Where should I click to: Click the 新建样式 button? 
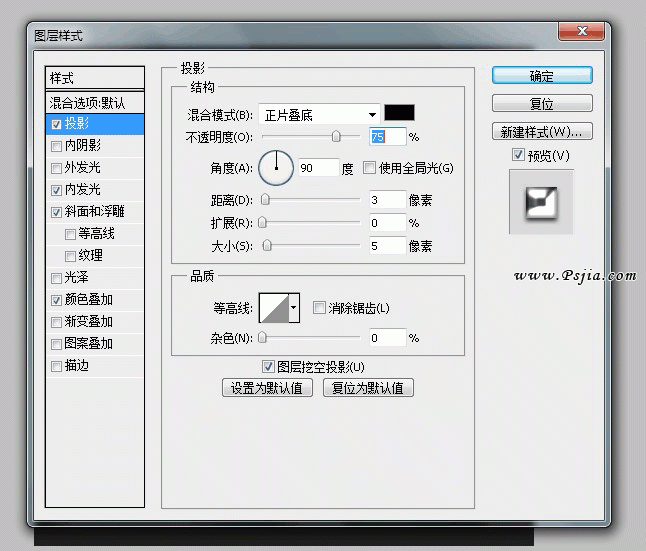tap(541, 132)
